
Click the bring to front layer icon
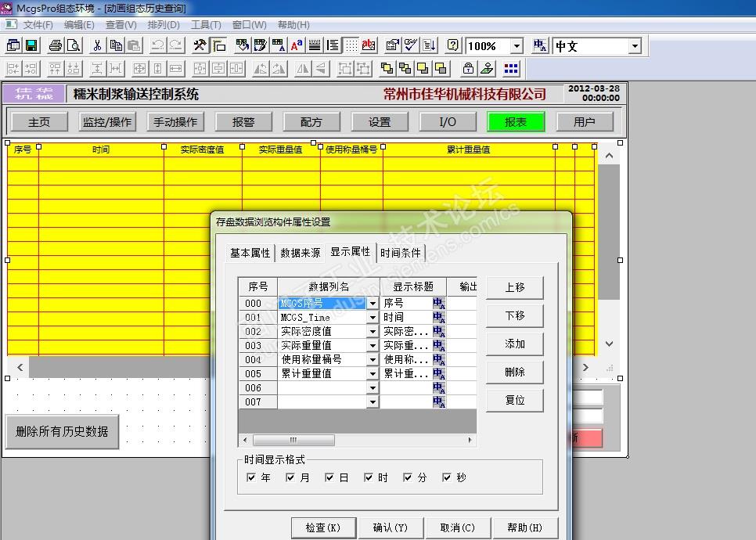[x=387, y=69]
